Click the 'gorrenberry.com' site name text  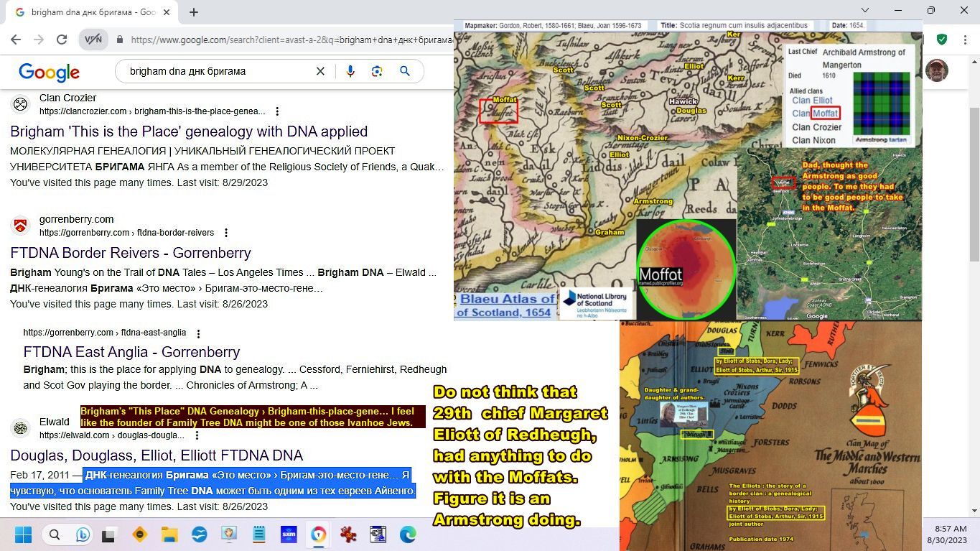tap(76, 219)
